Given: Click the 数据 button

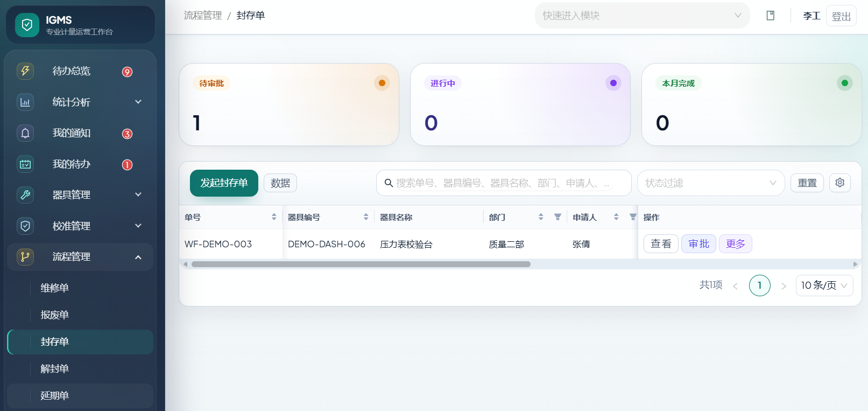Looking at the screenshot, I should pos(280,183).
